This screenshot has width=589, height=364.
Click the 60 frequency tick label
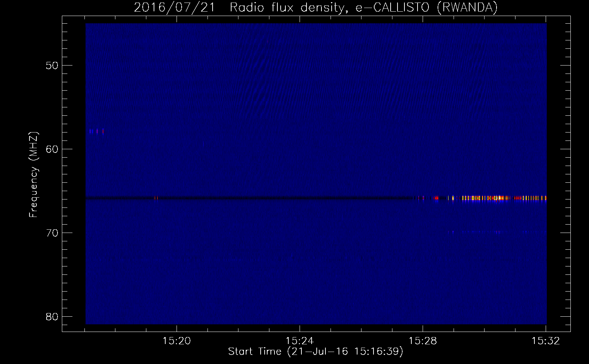[x=52, y=149]
